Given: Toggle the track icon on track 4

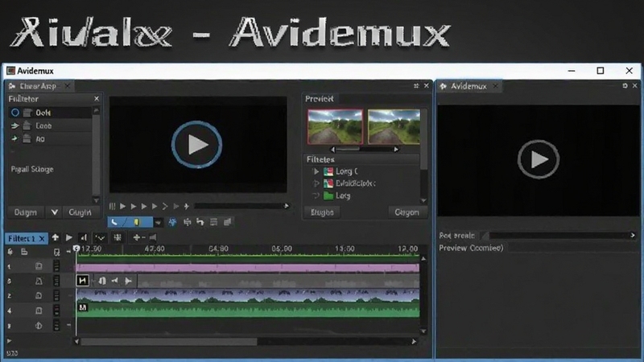Looking at the screenshot, I should (39, 311).
